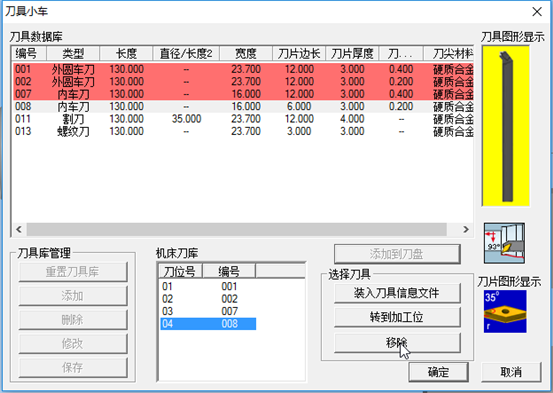The height and width of the screenshot is (393, 553).
Task: Click the yellow tool graphic preview
Action: [506, 126]
